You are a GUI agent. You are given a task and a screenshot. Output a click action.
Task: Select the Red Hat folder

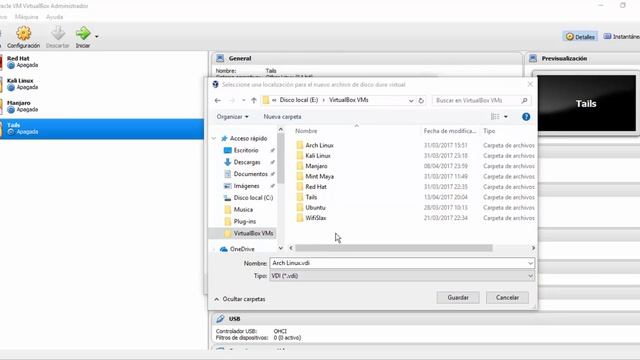pyautogui.click(x=316, y=187)
